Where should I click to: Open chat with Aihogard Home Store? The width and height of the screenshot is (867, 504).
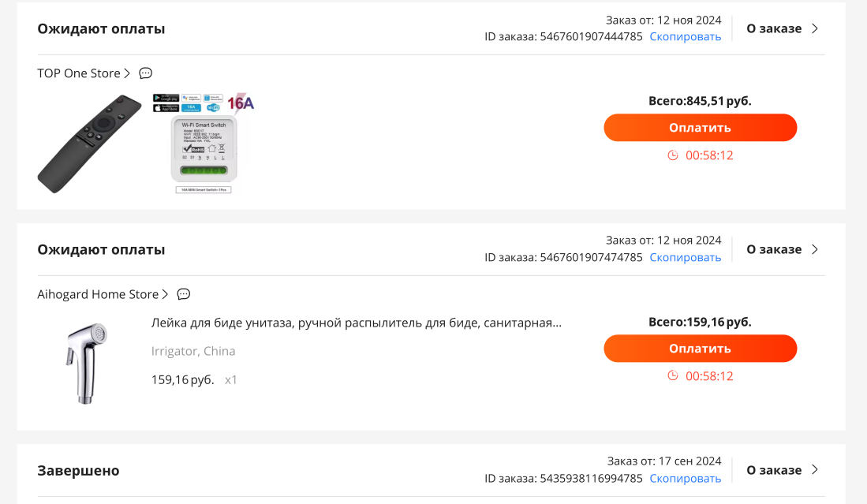183,294
